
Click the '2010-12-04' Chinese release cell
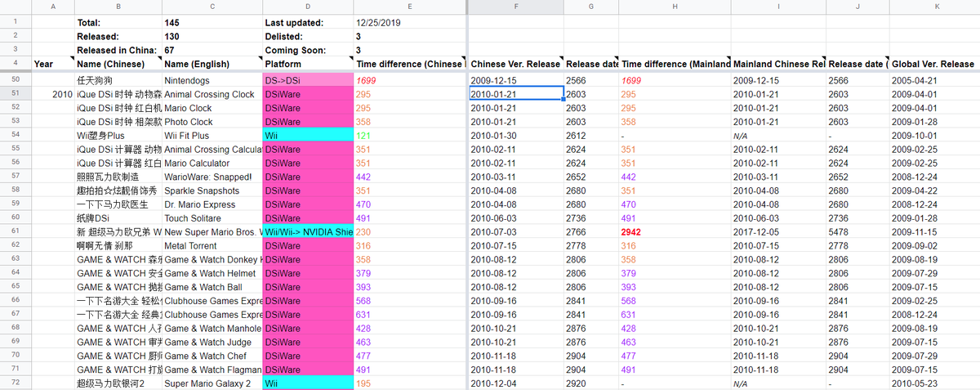pyautogui.click(x=516, y=383)
